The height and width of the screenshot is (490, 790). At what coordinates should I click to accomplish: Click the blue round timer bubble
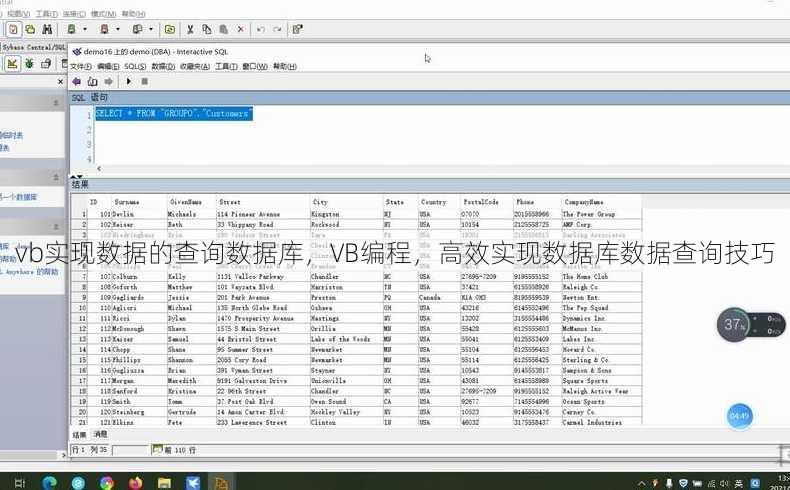click(x=740, y=416)
